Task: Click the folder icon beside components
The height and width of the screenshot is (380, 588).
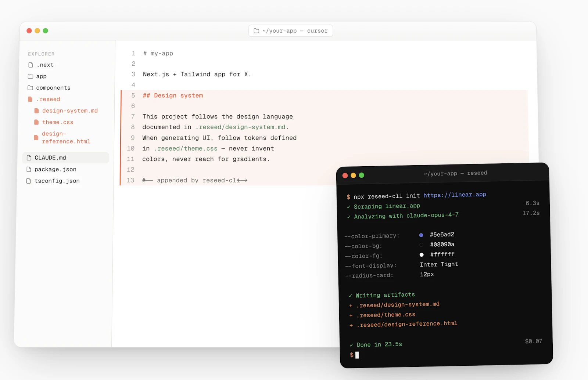Action: point(31,88)
